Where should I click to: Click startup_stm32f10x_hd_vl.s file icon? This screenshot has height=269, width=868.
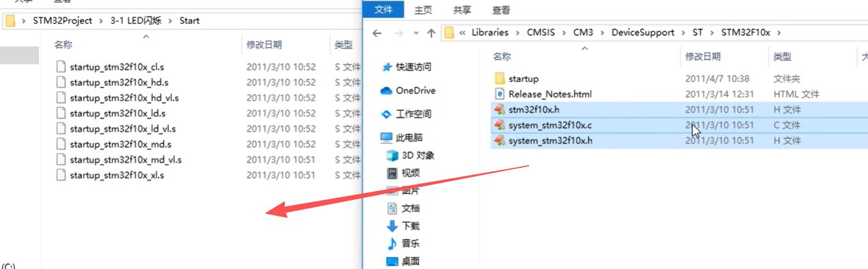point(61,97)
